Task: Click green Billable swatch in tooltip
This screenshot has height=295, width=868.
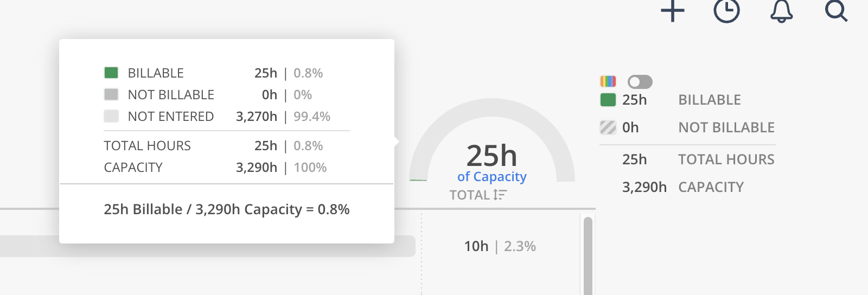Action: click(111, 73)
